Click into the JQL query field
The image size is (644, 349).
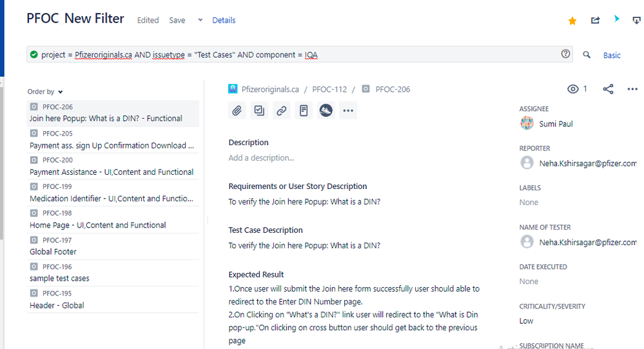(x=300, y=55)
